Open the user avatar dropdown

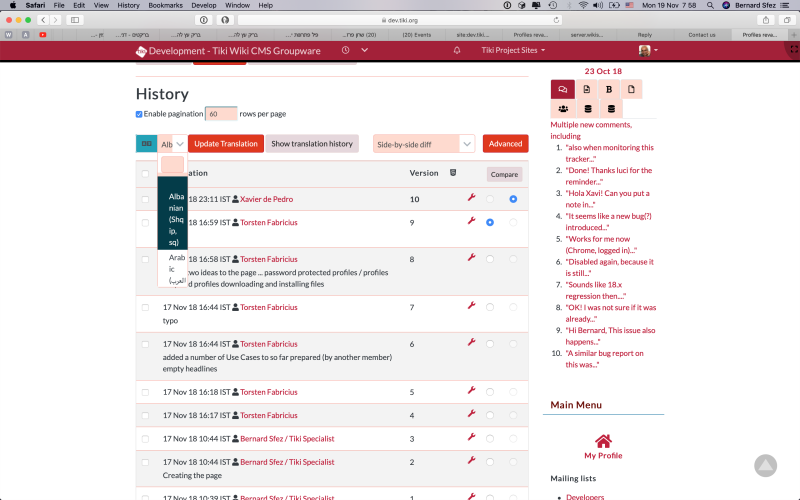pyautogui.click(x=648, y=50)
